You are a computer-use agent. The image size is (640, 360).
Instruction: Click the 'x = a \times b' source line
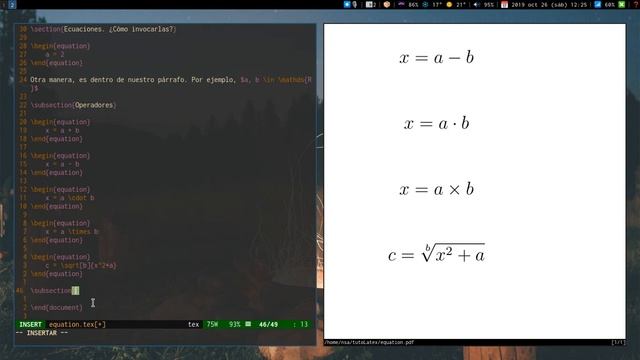pos(72,232)
